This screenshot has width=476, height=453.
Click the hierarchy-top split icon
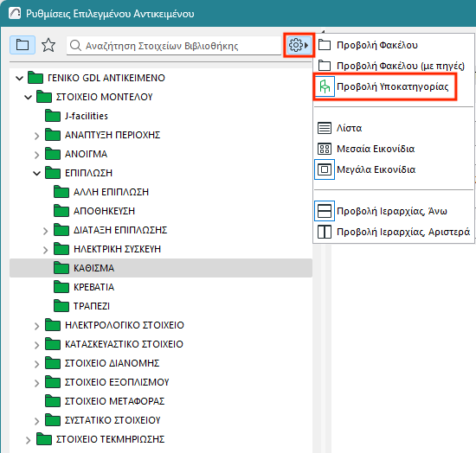click(325, 211)
